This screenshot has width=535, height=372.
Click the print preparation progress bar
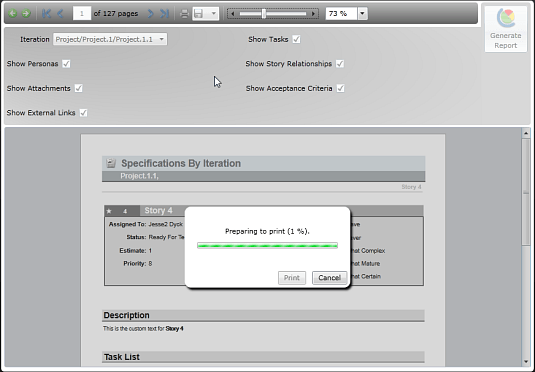268,245
